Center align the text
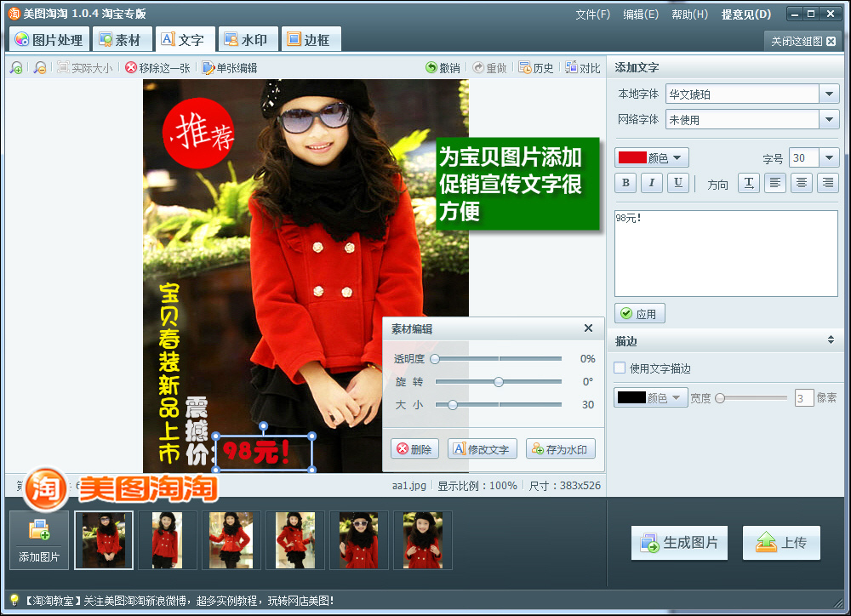This screenshot has height=616, width=851. point(802,183)
